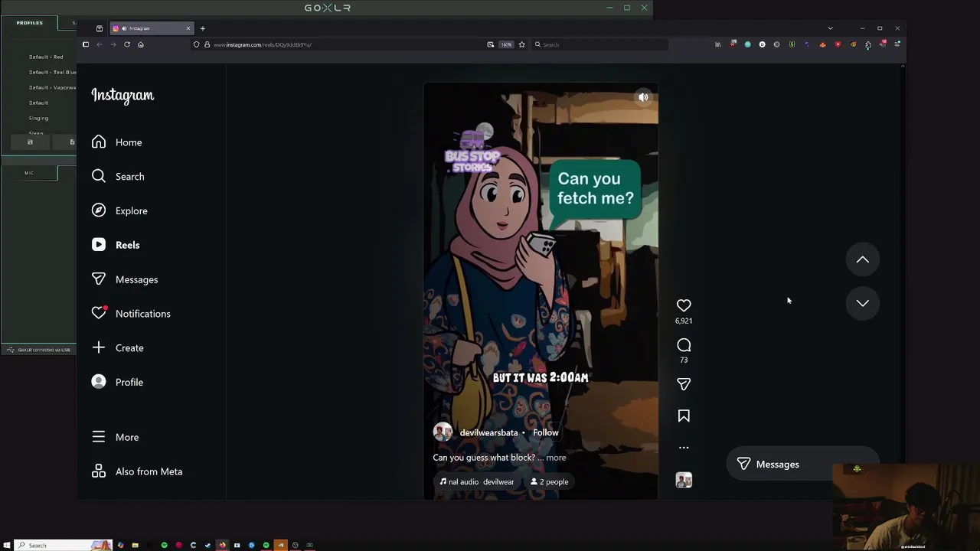Share the reel with the paper-plane icon
980x551 pixels.
684,384
